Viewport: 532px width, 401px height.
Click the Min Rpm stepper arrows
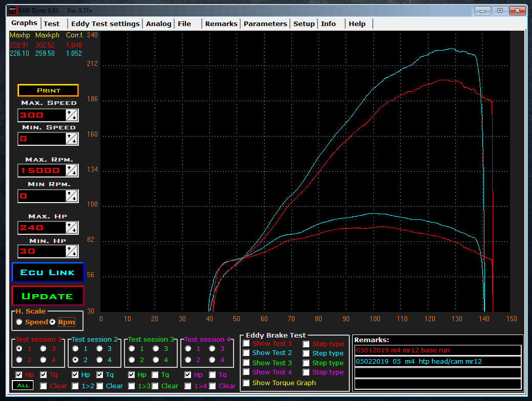point(72,196)
